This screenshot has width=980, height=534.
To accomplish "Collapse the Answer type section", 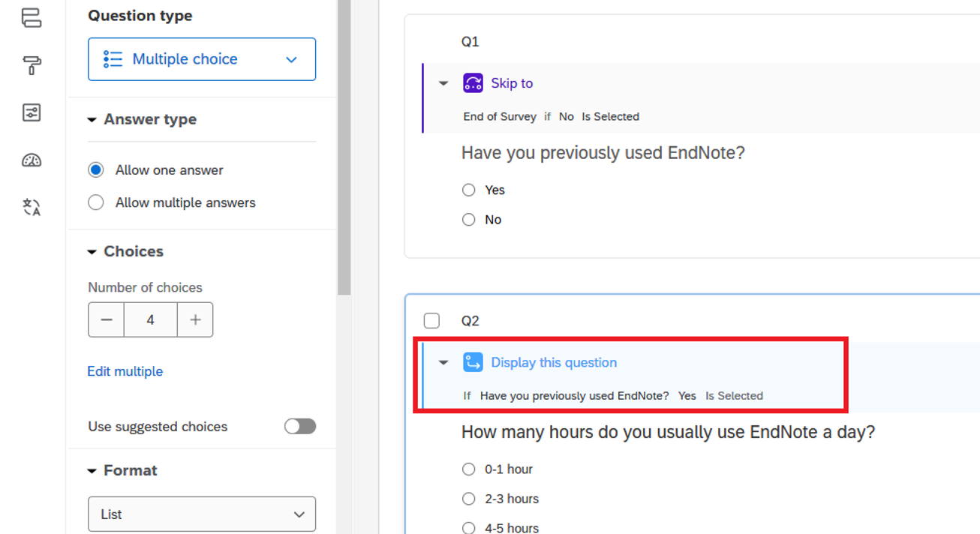I will tap(92, 120).
